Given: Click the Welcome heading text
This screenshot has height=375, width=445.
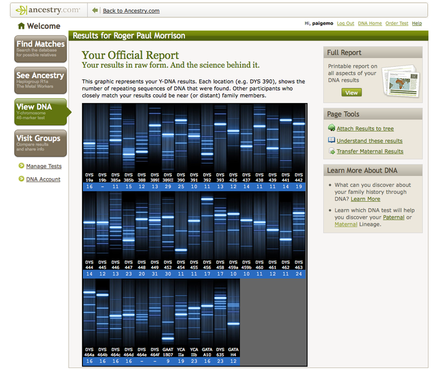Looking at the screenshot, I should point(43,26).
